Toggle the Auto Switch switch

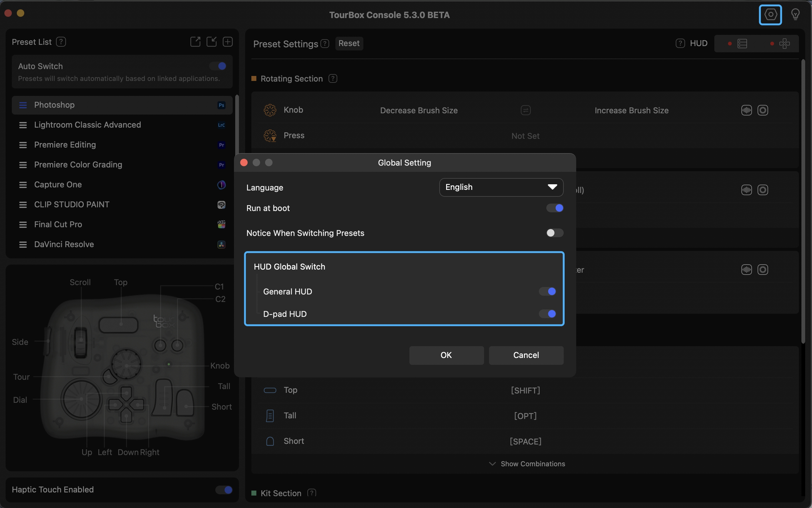[x=217, y=66]
